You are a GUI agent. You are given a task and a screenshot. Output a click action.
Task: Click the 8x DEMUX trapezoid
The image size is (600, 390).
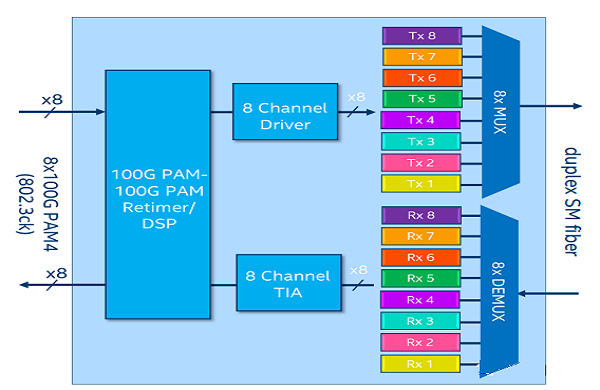(x=499, y=292)
